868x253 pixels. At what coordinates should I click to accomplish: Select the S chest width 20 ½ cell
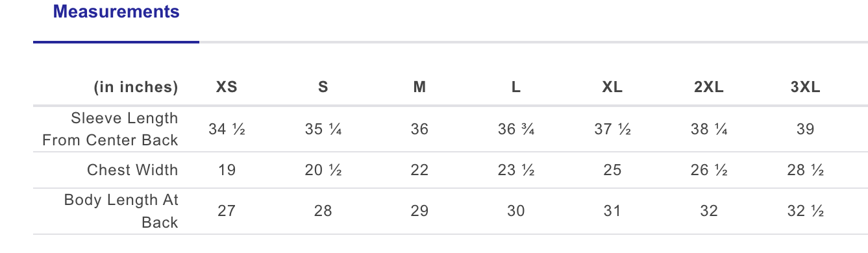coord(323,170)
